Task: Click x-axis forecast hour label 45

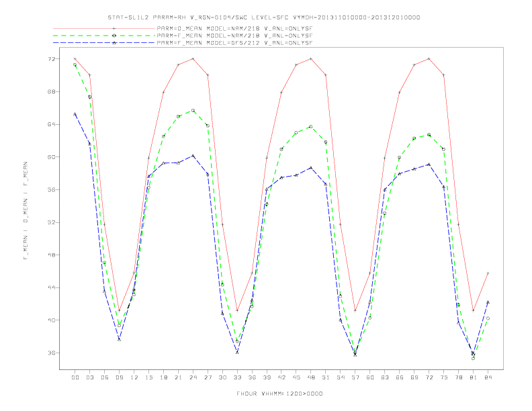Action: [296, 377]
